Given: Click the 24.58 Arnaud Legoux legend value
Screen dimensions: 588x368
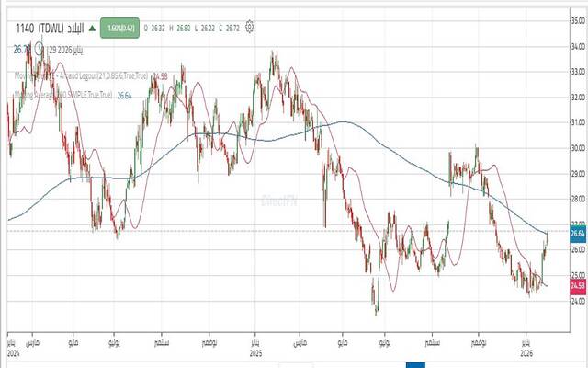Looking at the screenshot, I should (x=159, y=75).
